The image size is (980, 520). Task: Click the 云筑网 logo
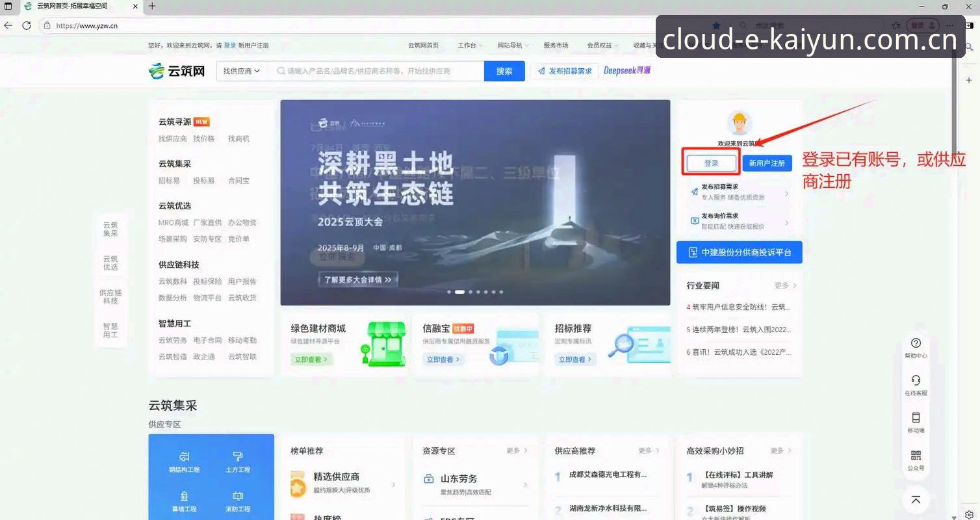(177, 71)
